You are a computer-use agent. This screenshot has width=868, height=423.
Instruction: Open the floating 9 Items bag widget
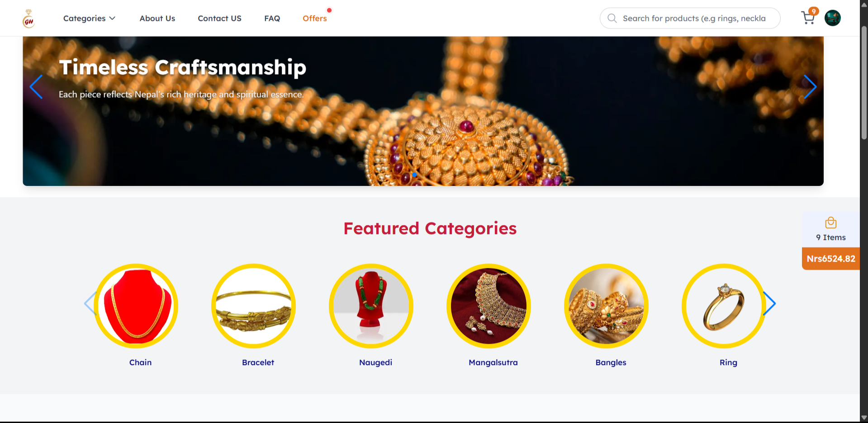coord(830,229)
